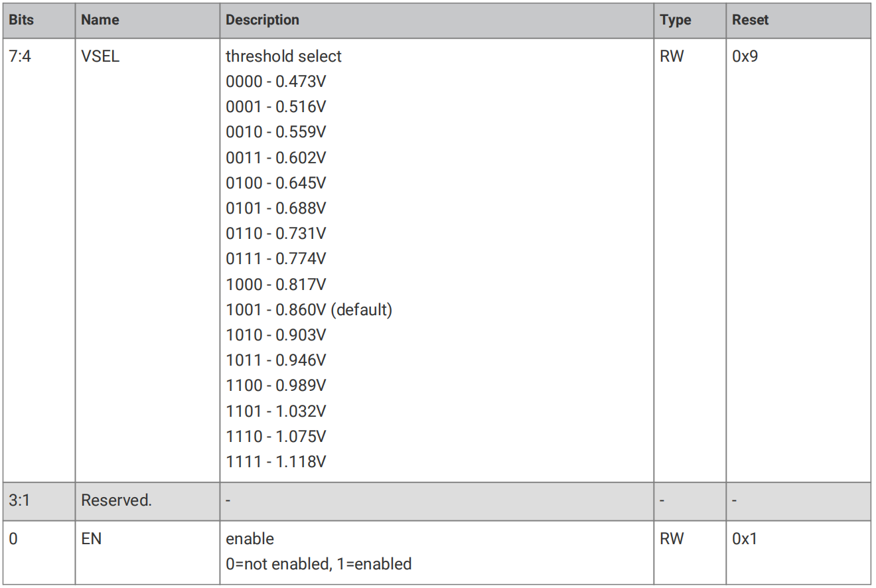
Task: Click the 0x9 reset value
Action: click(x=745, y=56)
